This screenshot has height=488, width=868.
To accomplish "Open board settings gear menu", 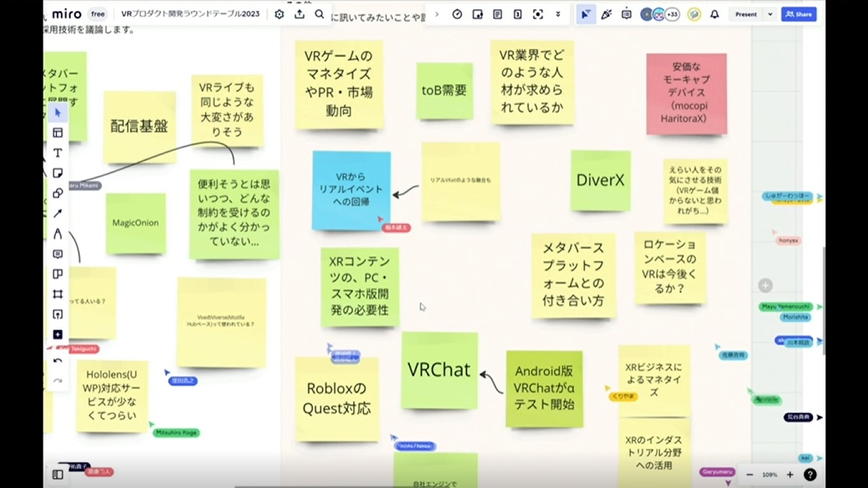I will [x=280, y=14].
